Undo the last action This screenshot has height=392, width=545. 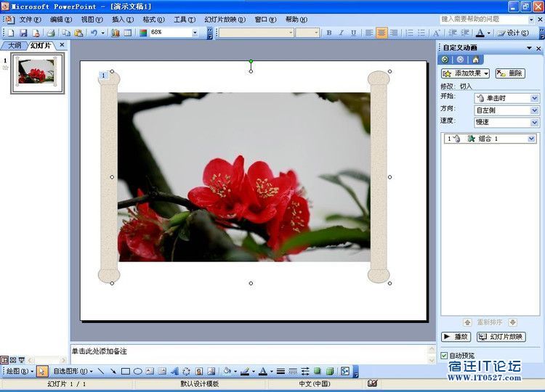[94, 33]
